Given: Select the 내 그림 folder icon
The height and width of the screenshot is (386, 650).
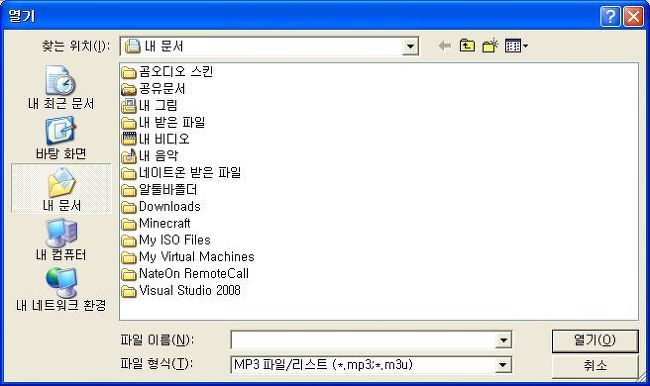Looking at the screenshot, I should pos(129,106).
